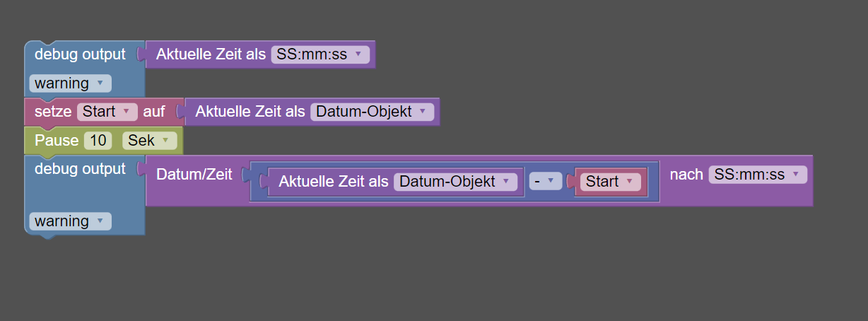Expand Datum-Objekt dropdown next to setze Start
868x321 pixels.
372,112
